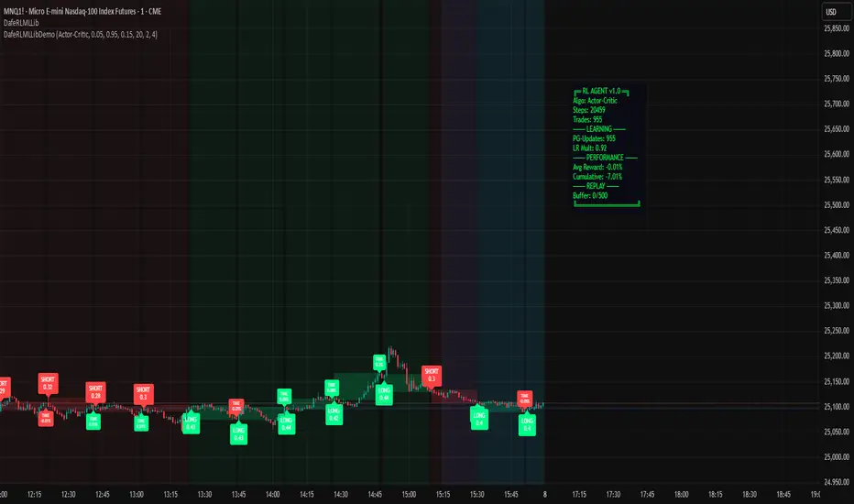
Task: Click the SHORT 0.28 trade label
Action: [96, 392]
